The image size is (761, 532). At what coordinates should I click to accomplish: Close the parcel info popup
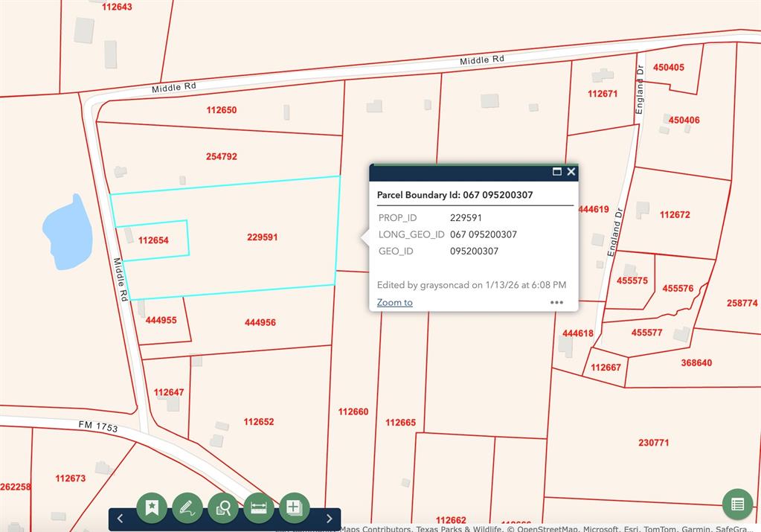[571, 172]
